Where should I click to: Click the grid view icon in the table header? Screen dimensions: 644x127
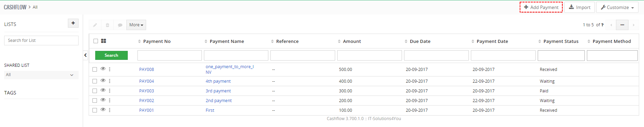[x=104, y=41]
